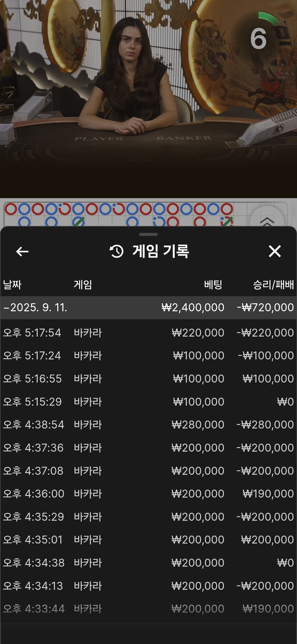Select the 베팅 column header
Screen dimensions: 297x644
click(x=213, y=285)
